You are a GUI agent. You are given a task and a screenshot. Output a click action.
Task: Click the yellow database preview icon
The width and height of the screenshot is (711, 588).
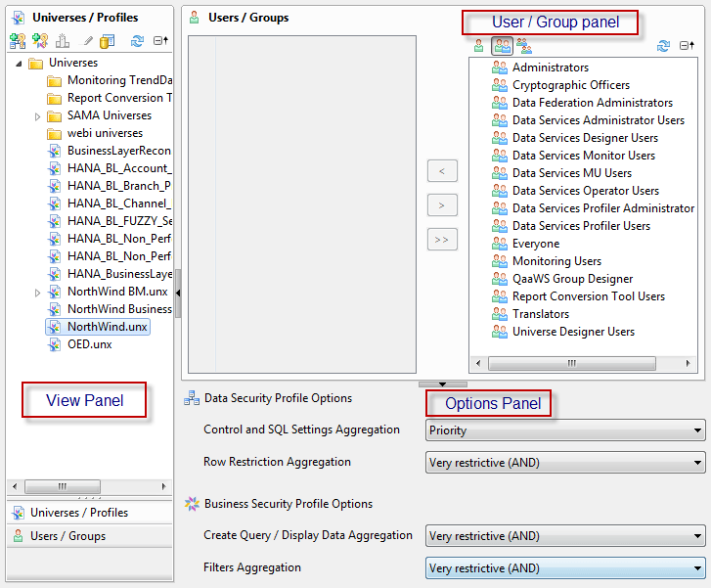108,41
